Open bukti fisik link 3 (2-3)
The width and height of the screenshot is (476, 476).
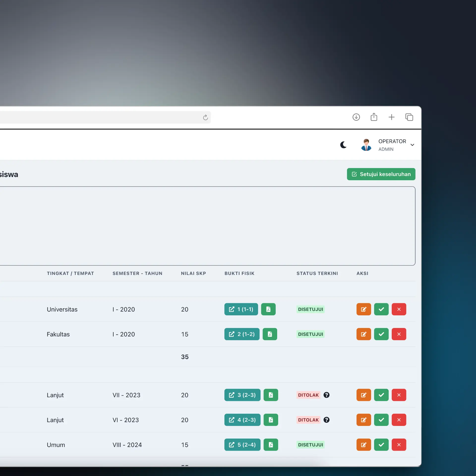pyautogui.click(x=242, y=395)
